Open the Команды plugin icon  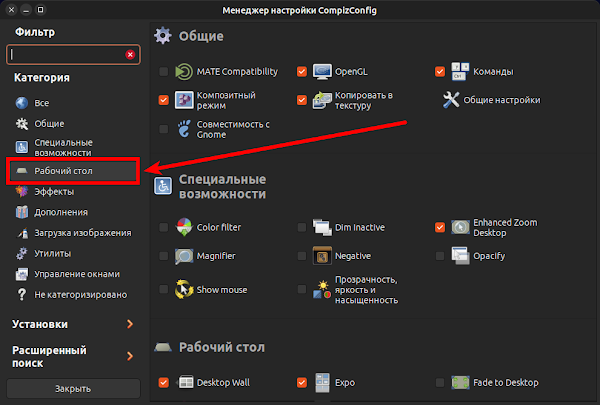(x=460, y=72)
